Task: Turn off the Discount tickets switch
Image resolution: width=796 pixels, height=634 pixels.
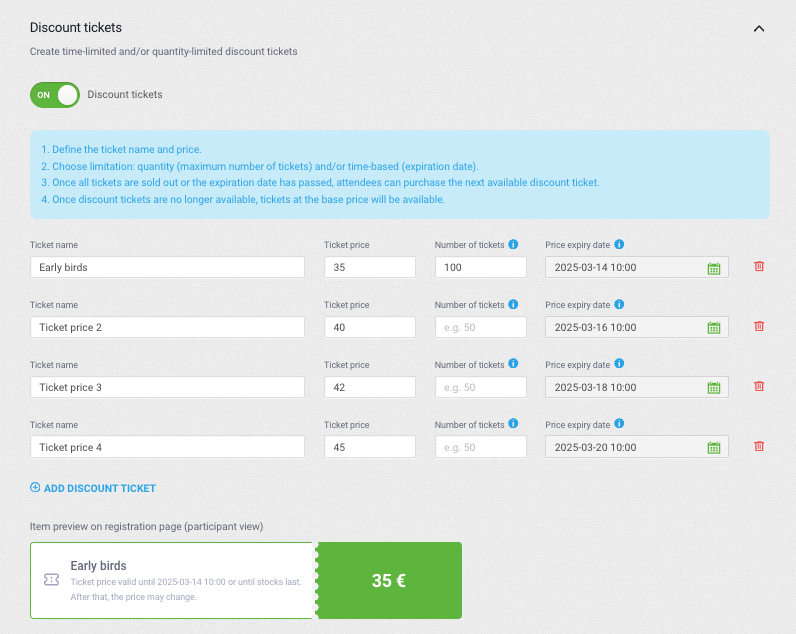Action: [x=55, y=95]
